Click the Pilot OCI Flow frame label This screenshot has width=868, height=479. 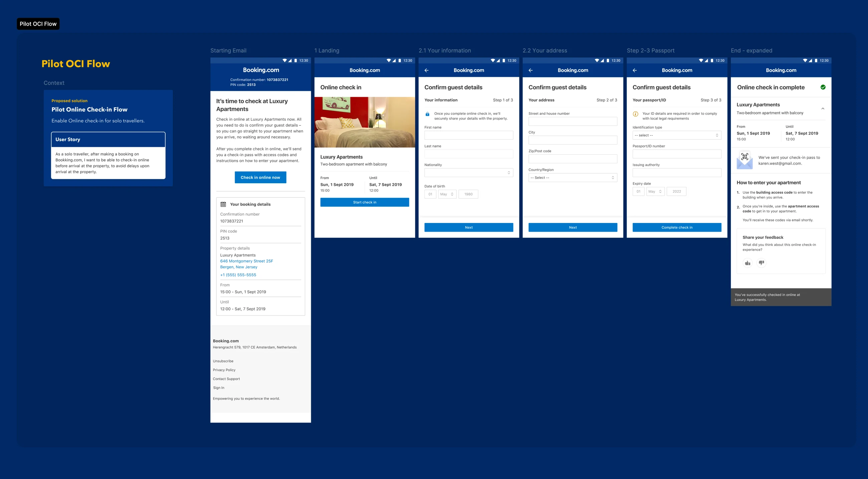point(38,24)
